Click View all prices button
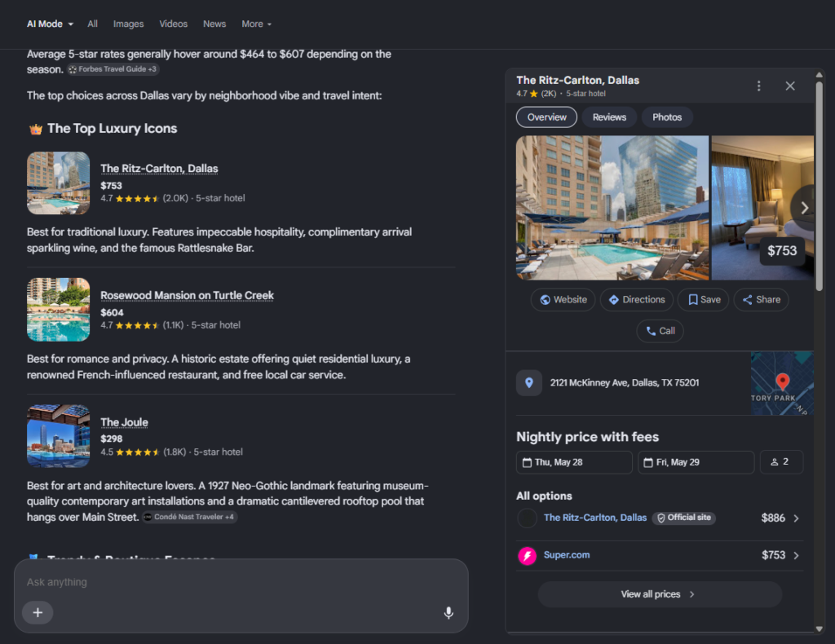This screenshot has width=835, height=644. 660,594
